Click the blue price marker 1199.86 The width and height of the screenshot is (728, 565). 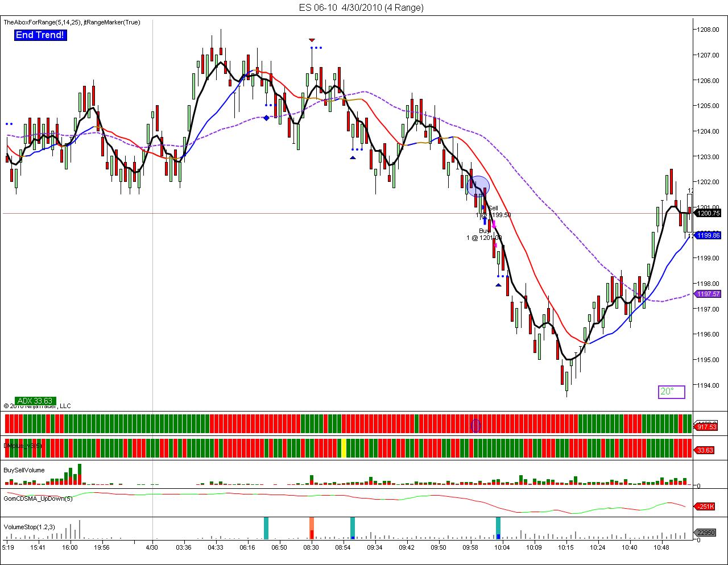tap(708, 235)
